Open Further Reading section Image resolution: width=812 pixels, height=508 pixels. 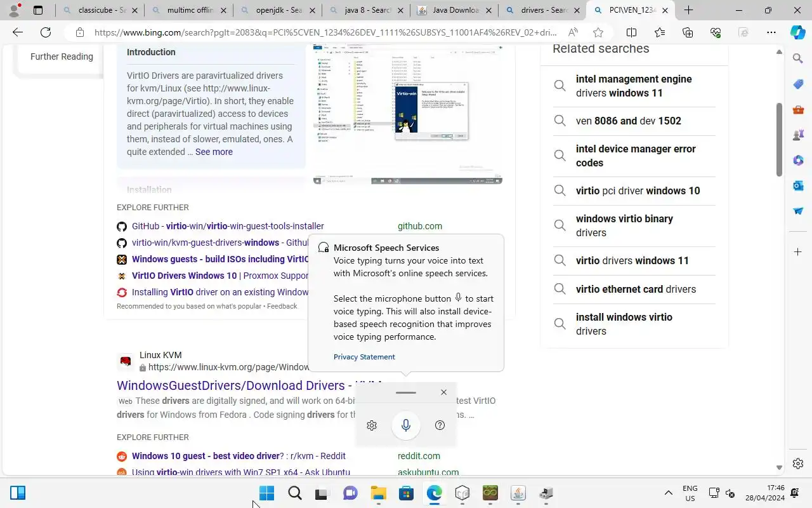tap(62, 57)
